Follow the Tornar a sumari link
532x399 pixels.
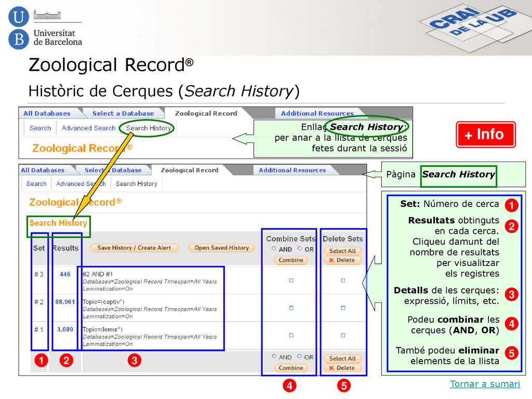click(x=485, y=384)
